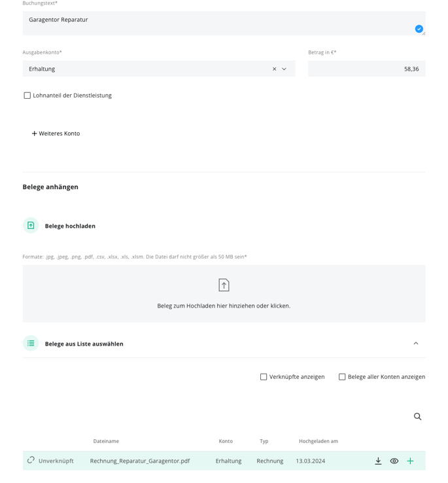Image resolution: width=448 pixels, height=483 pixels.
Task: Check Verknüpfte anzeigen option
Action: click(x=264, y=377)
